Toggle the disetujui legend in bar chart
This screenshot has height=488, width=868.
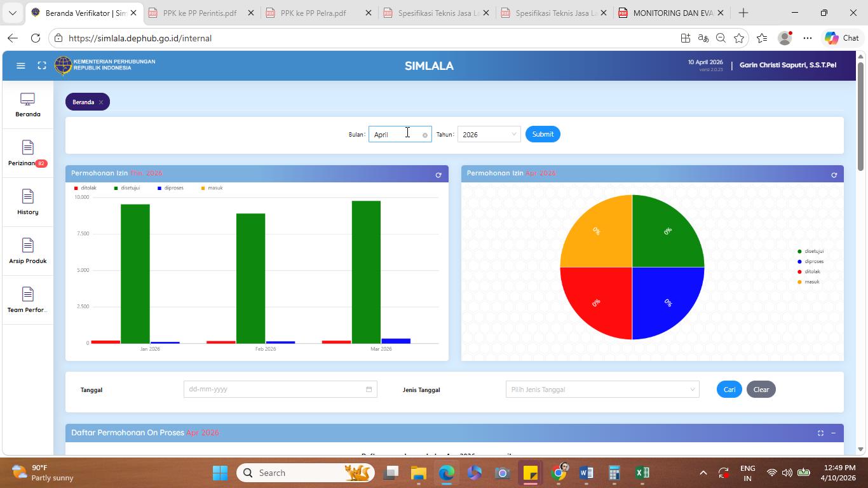[126, 188]
